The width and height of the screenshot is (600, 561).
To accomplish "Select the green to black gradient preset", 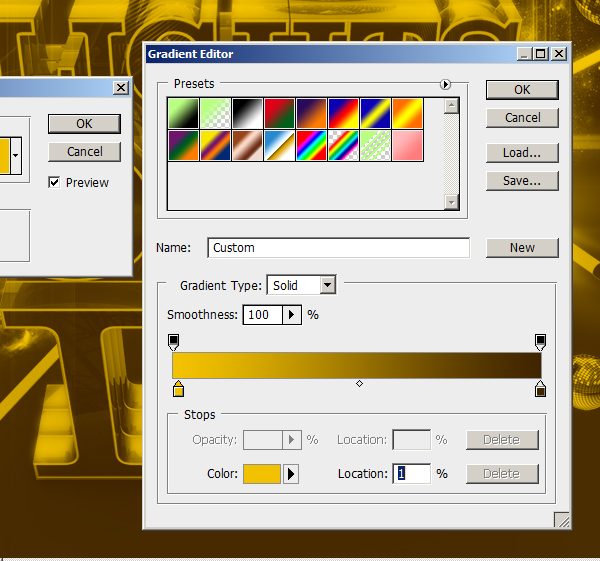I will coord(184,113).
